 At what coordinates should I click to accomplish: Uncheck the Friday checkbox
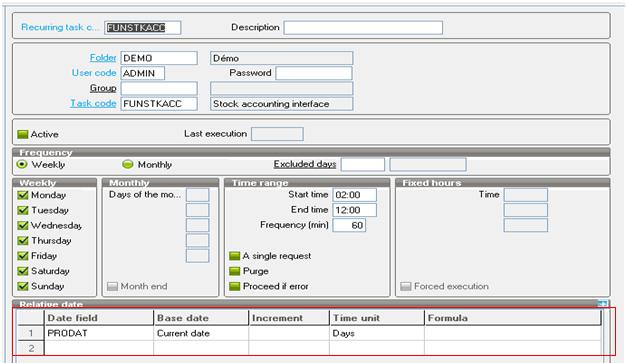(x=23, y=256)
